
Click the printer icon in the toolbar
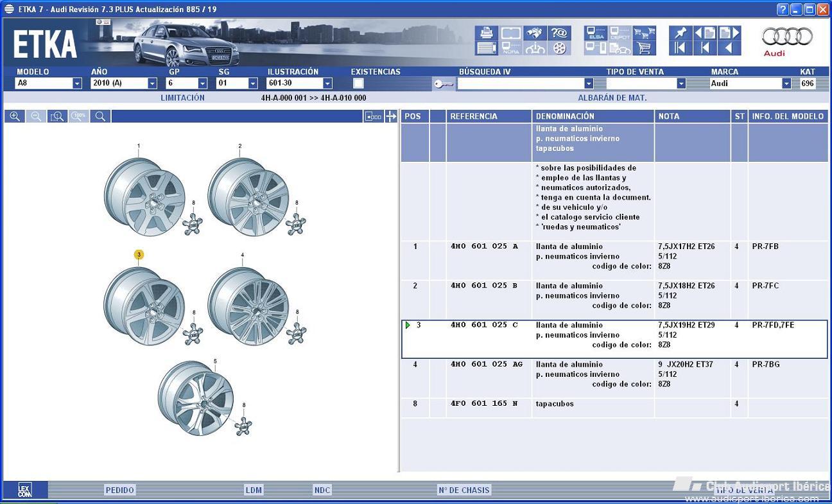(486, 33)
